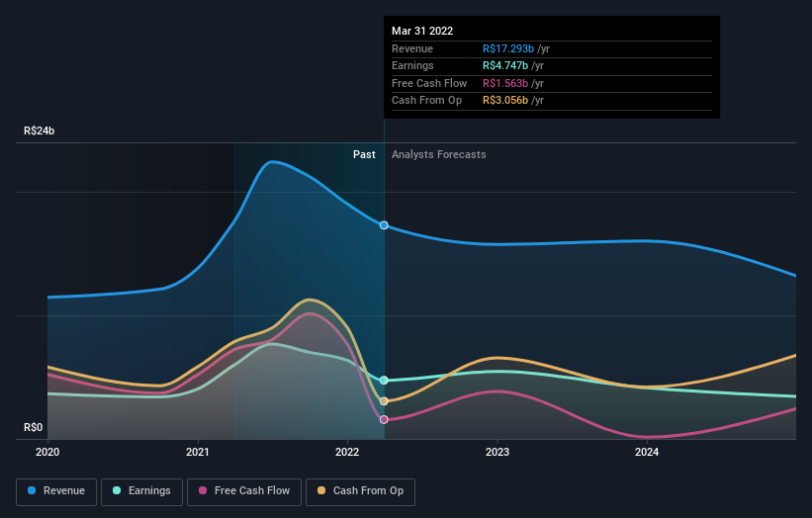Image resolution: width=812 pixels, height=518 pixels.
Task: Click the Free Cash Flow data point marker
Action: [384, 420]
